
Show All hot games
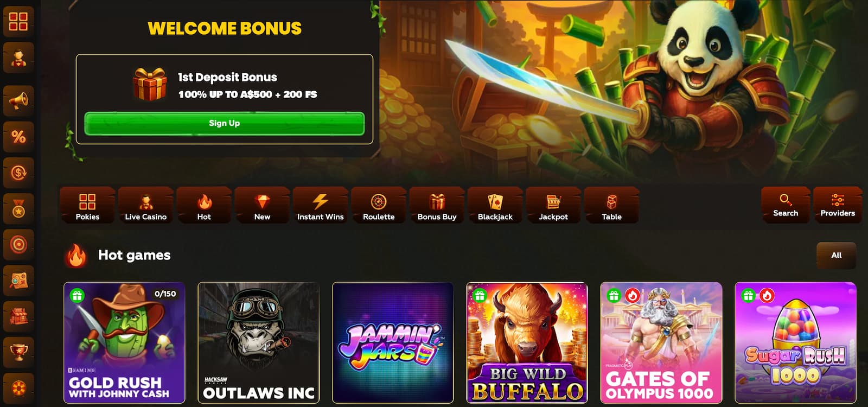[x=836, y=255]
